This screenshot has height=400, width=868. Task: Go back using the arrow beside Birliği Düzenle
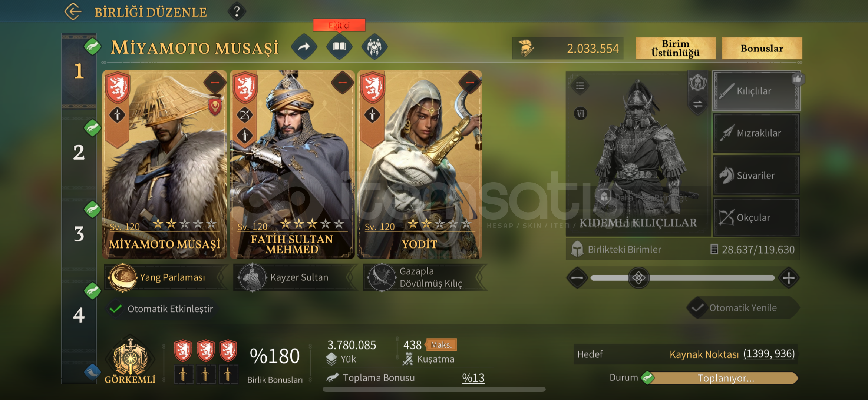pyautogui.click(x=73, y=11)
